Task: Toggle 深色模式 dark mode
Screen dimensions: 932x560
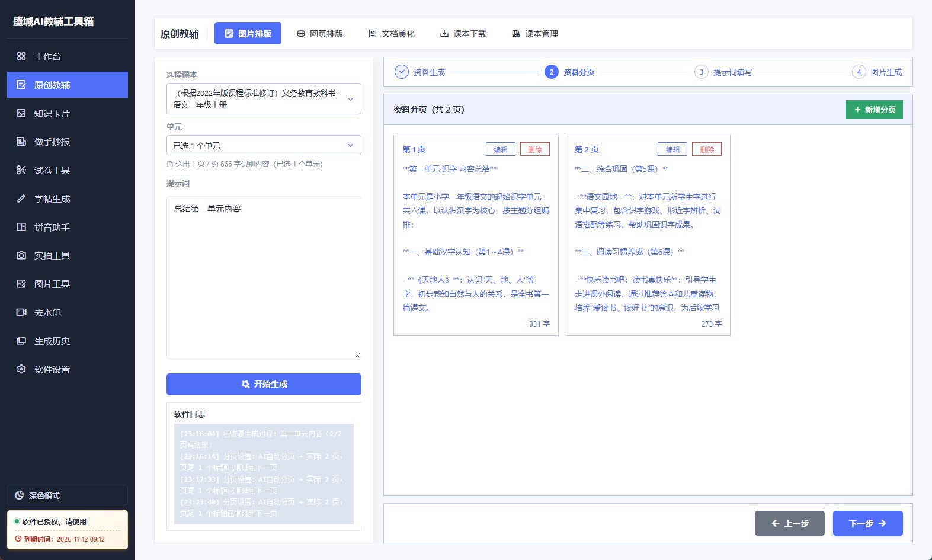Action: pyautogui.click(x=68, y=495)
